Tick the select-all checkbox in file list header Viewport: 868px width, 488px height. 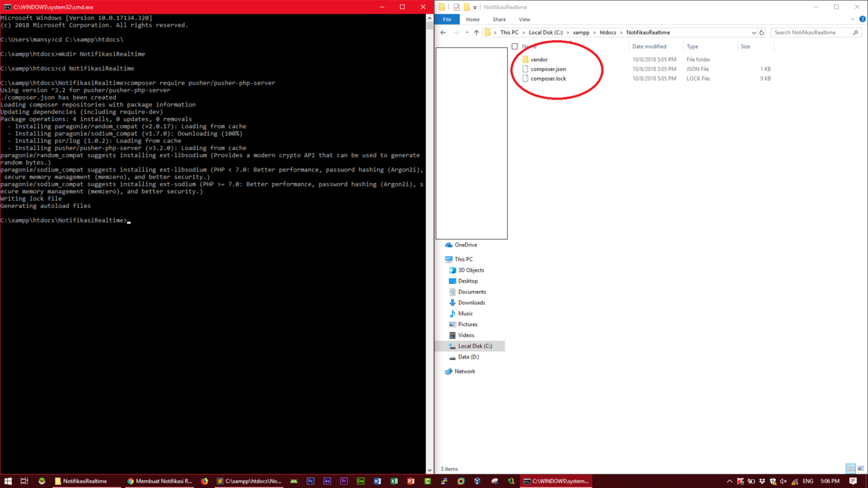[x=515, y=47]
